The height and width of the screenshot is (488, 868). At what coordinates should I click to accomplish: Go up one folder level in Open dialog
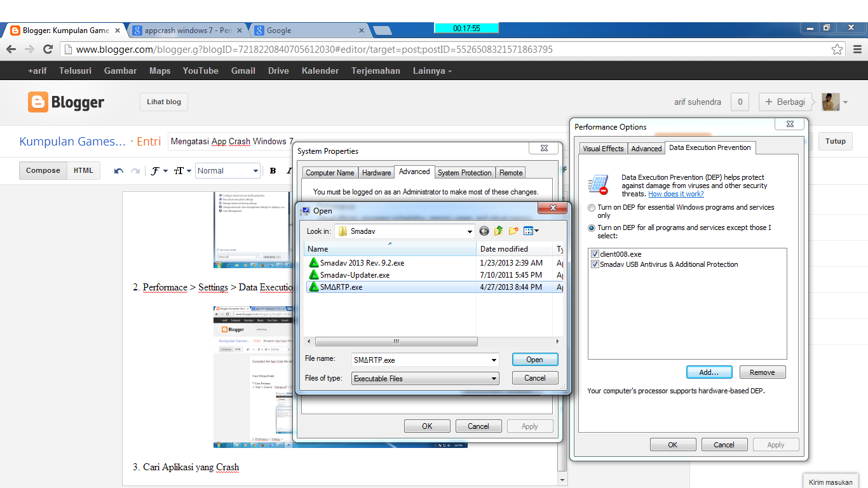[x=499, y=231]
